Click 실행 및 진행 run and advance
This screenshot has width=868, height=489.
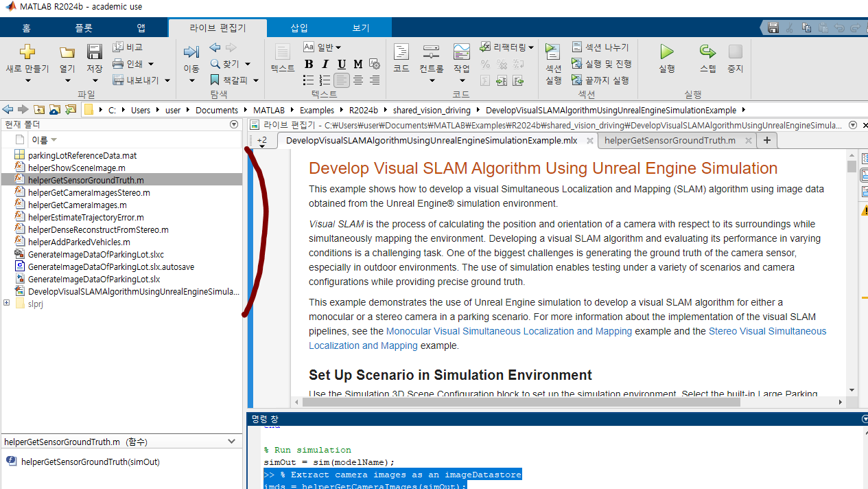602,64
